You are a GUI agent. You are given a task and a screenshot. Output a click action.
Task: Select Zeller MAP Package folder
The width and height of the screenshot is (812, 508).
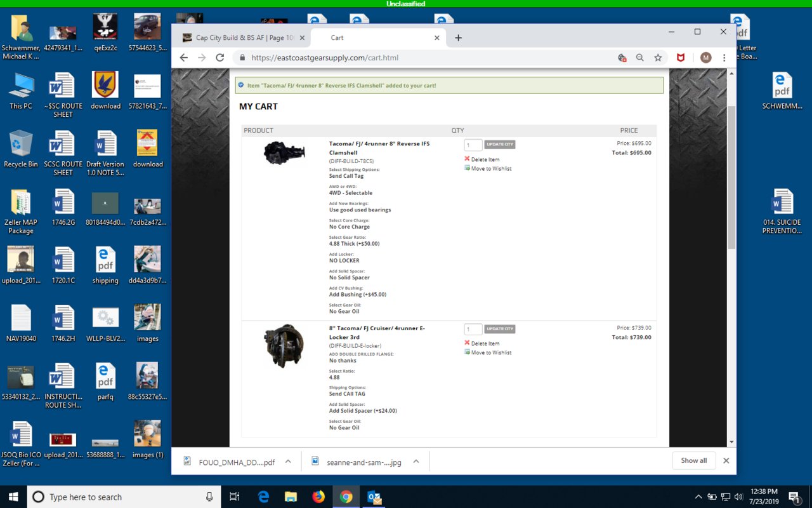21,212
